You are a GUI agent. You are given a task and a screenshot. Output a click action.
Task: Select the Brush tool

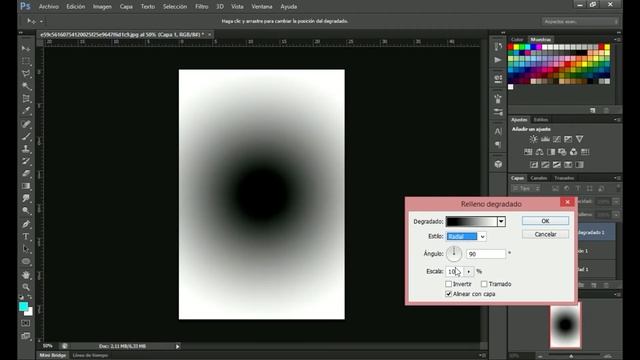[x=26, y=136]
